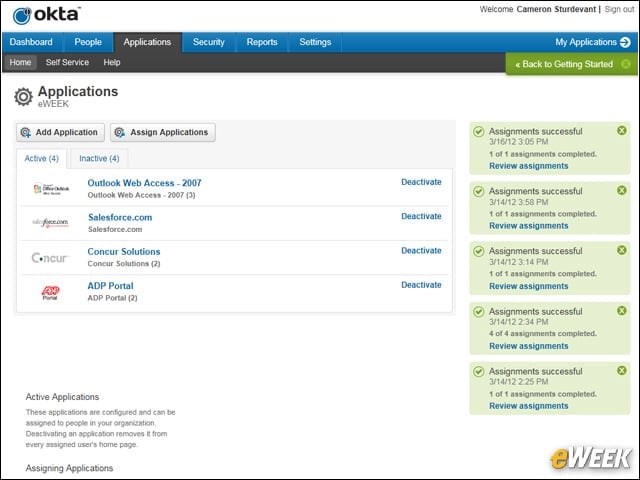640x480 pixels.
Task: Click the Salesforce.com app logo
Action: point(50,223)
